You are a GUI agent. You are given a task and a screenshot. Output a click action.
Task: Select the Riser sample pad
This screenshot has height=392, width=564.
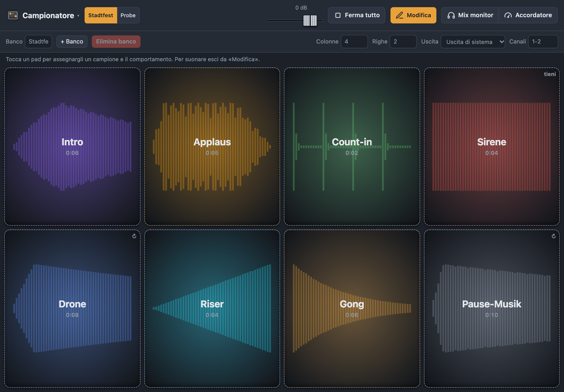pyautogui.click(x=212, y=309)
